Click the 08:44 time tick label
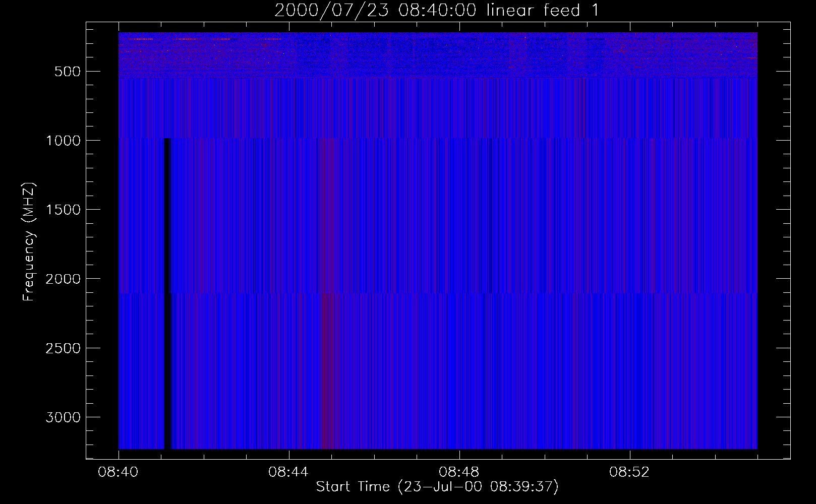This screenshot has width=816, height=504. point(288,472)
